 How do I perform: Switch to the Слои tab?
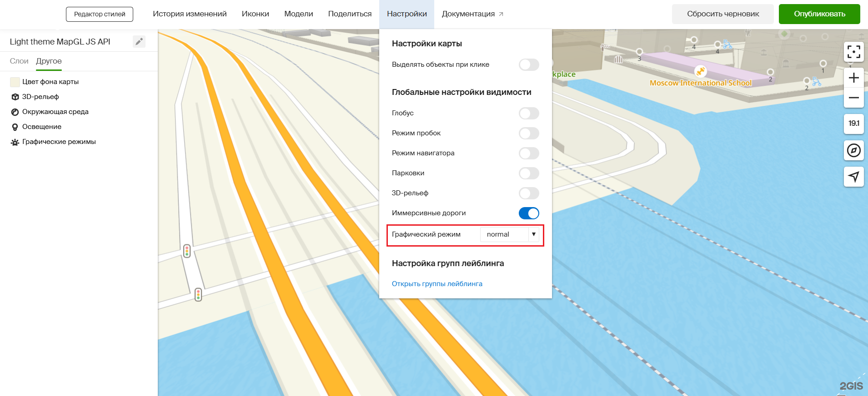pyautogui.click(x=19, y=61)
